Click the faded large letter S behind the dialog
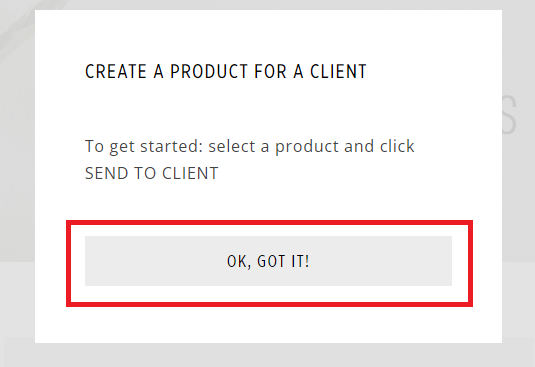 pyautogui.click(x=510, y=115)
